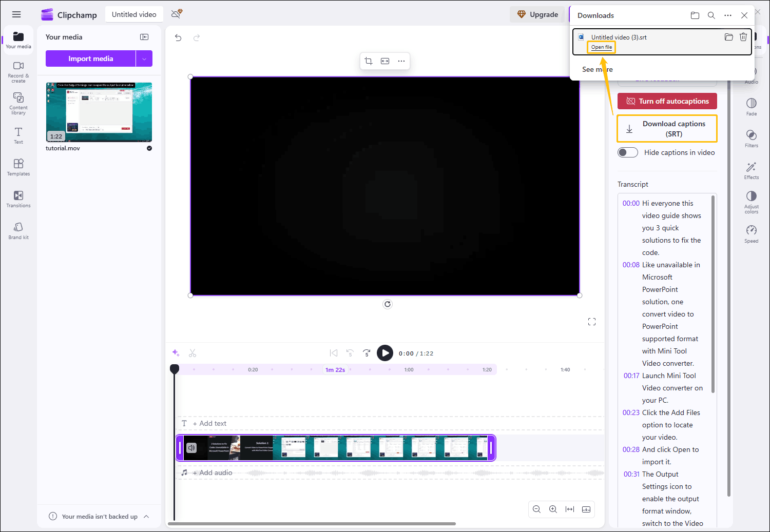Viewport: 770px width, 532px height.
Task: Open the Speed control panel
Action: 751,232
